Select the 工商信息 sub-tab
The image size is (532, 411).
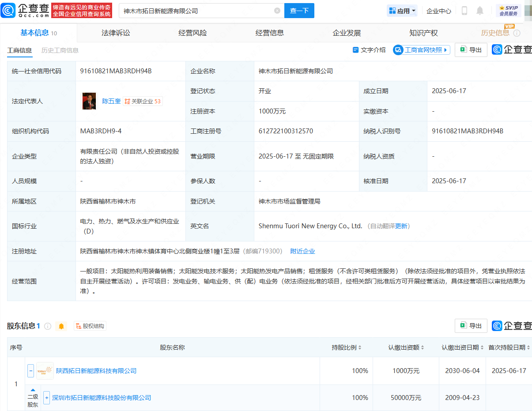19,50
